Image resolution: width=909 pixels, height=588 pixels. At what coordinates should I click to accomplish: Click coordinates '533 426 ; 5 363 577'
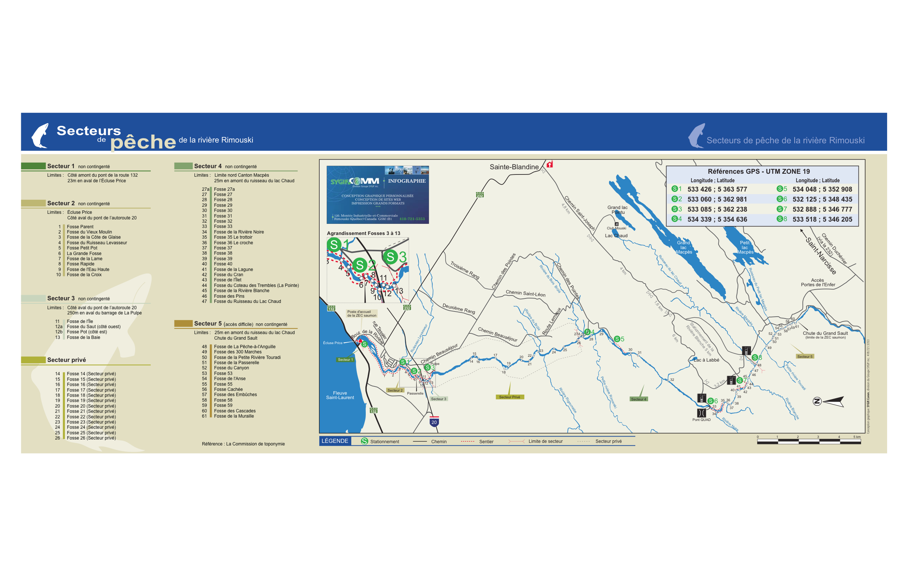717,189
